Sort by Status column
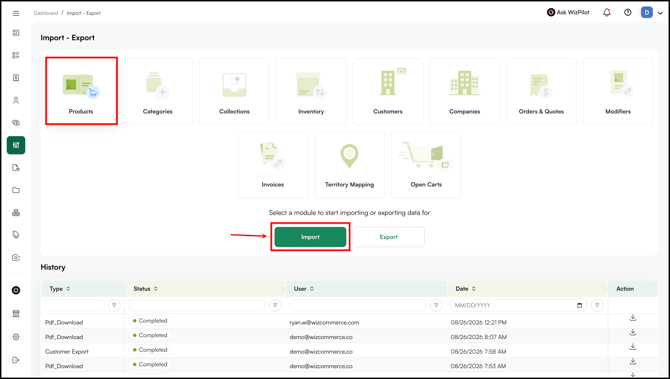 tap(156, 289)
